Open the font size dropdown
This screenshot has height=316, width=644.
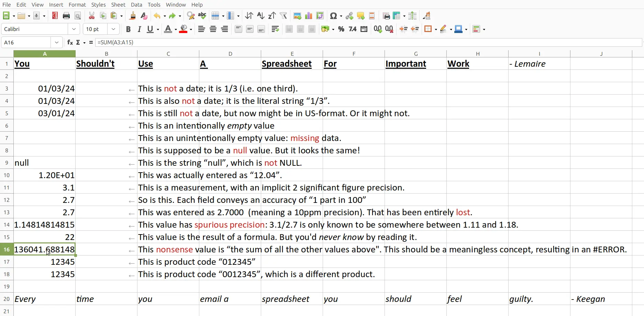pos(113,29)
